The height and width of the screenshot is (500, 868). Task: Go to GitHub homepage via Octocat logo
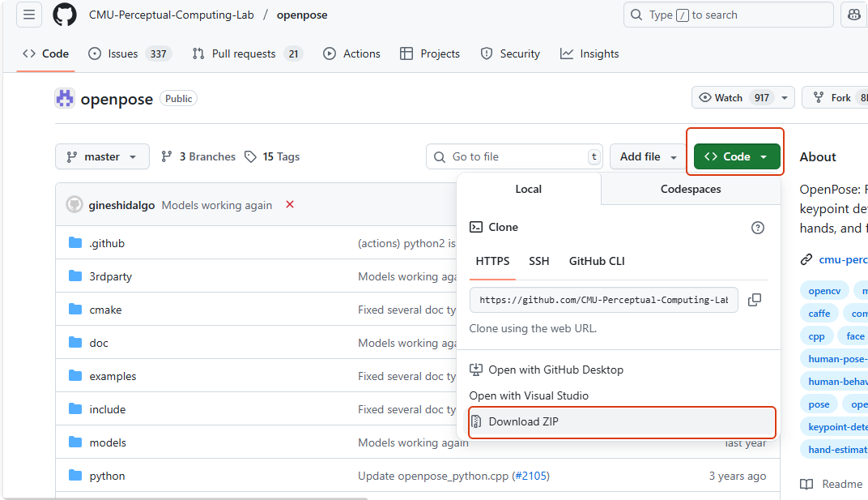64,15
